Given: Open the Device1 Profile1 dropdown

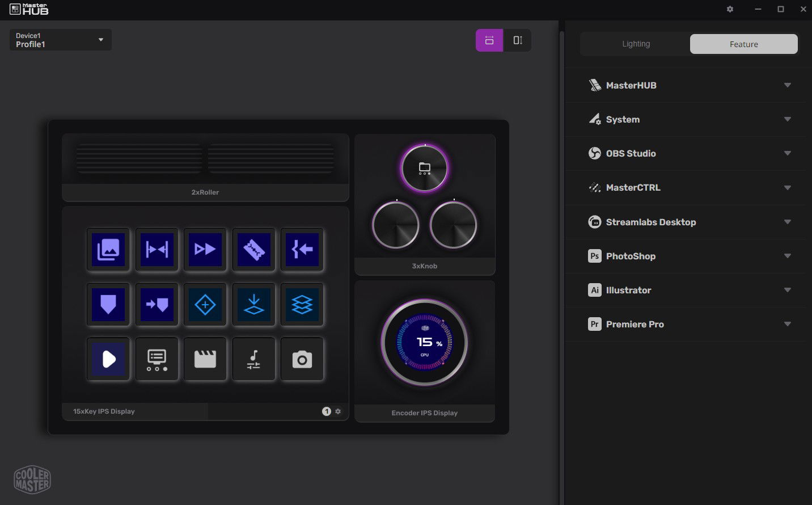Looking at the screenshot, I should [60, 40].
